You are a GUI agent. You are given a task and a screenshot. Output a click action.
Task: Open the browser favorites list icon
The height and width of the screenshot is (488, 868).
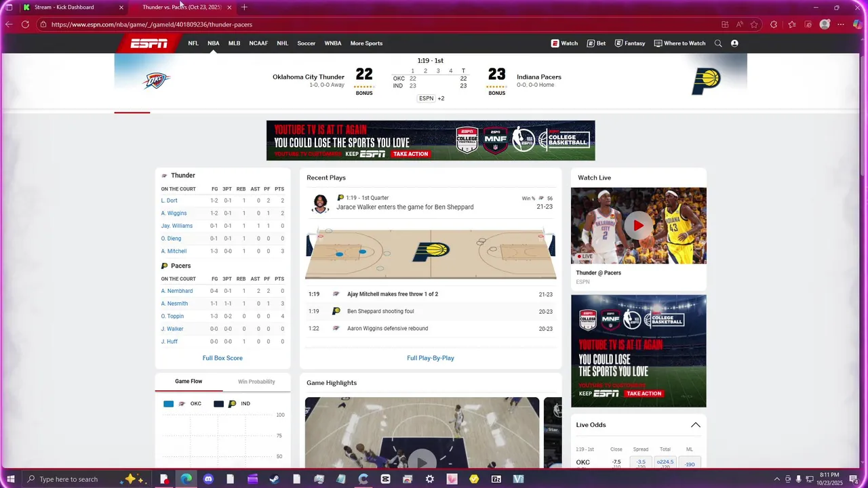coord(791,24)
